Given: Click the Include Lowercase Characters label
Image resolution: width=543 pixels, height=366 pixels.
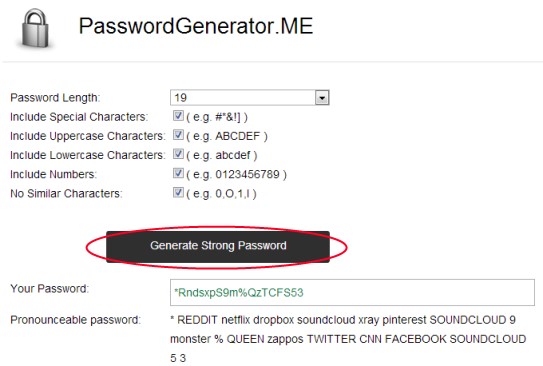Looking at the screenshot, I should click(88, 155).
